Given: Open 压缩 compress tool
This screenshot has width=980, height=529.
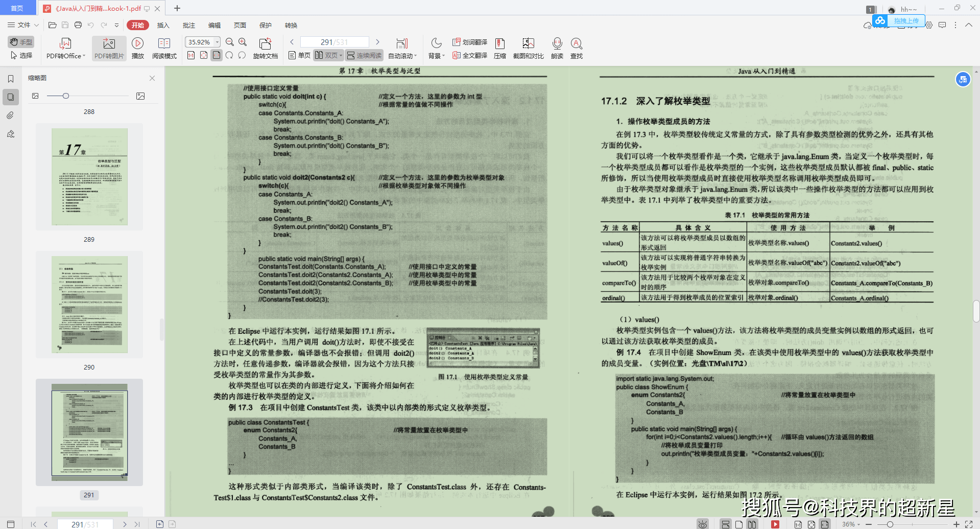Looking at the screenshot, I should pos(500,49).
